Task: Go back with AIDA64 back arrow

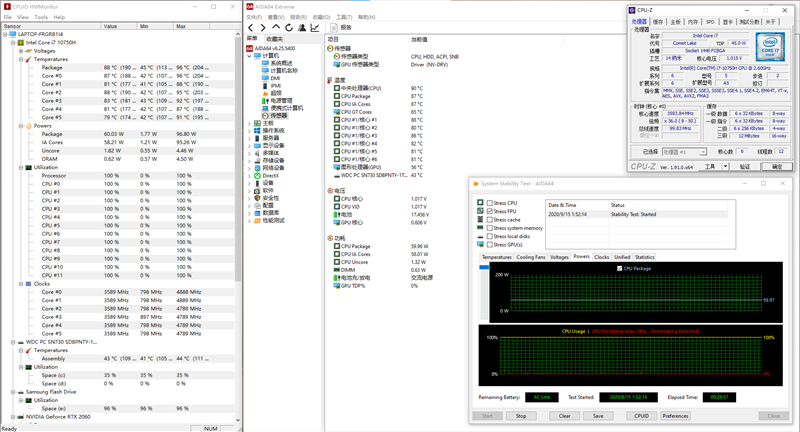Action: (x=251, y=28)
